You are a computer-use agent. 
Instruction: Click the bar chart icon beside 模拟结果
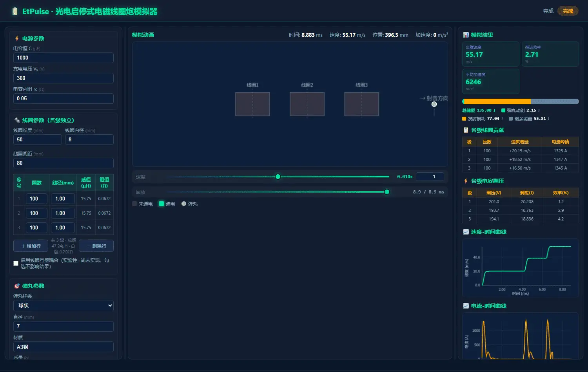click(466, 35)
